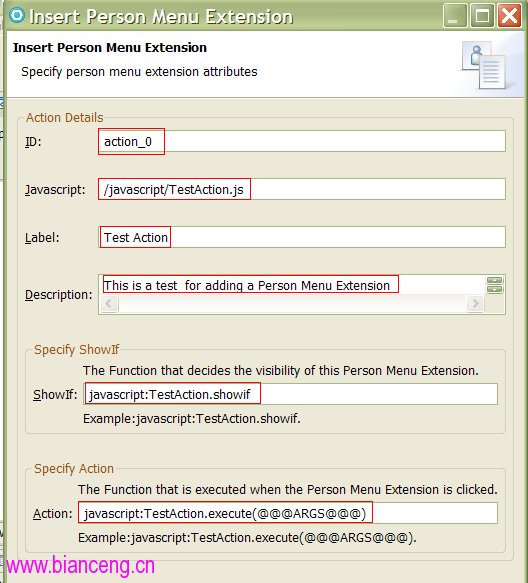Screen dimensions: 528x583
Task: Click Description horizontal scrollbar left arrow
Action: pos(109,304)
